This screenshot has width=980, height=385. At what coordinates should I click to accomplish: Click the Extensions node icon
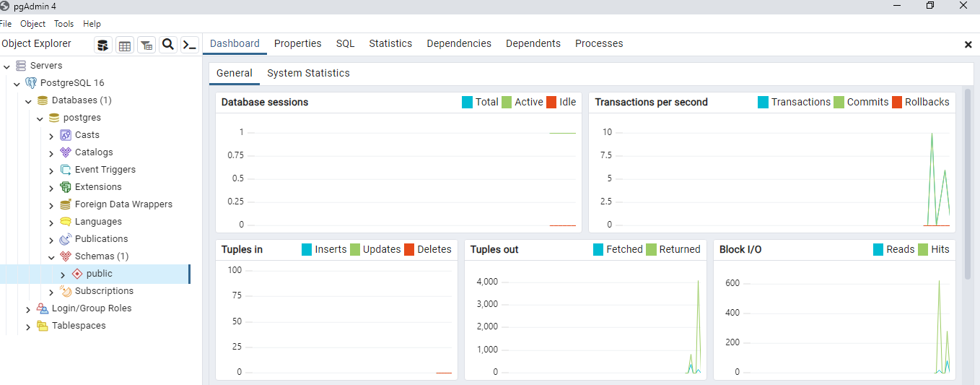pyautogui.click(x=66, y=187)
